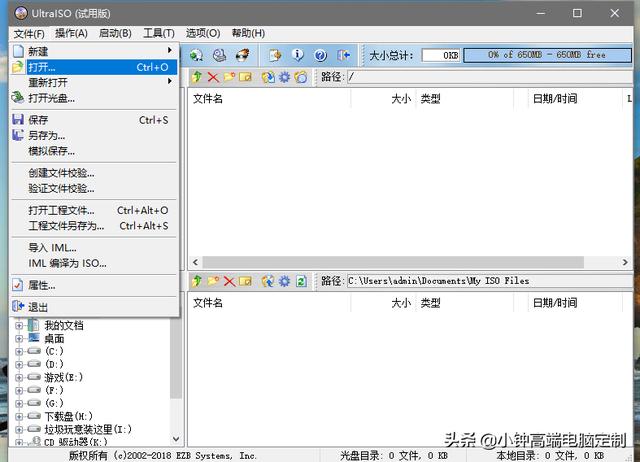
Task: Select 工程文件另存为... menu entry
Action: pyautogui.click(x=94, y=226)
